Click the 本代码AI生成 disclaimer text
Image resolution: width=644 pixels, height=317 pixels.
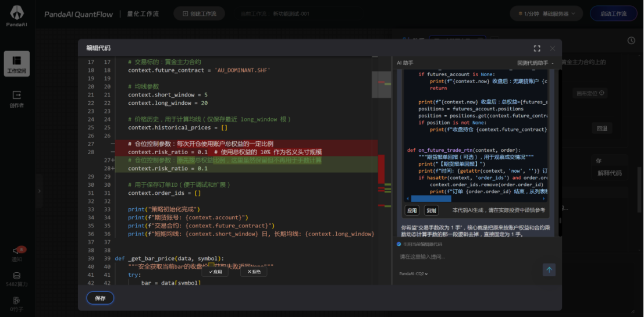(499, 210)
